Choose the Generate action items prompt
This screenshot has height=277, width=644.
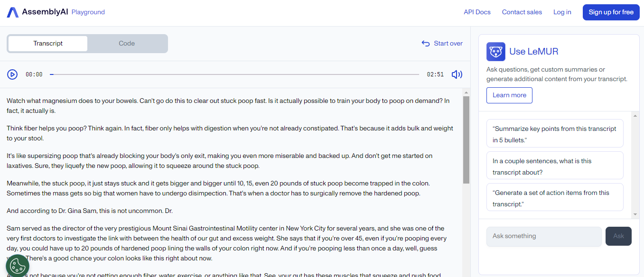coord(555,197)
